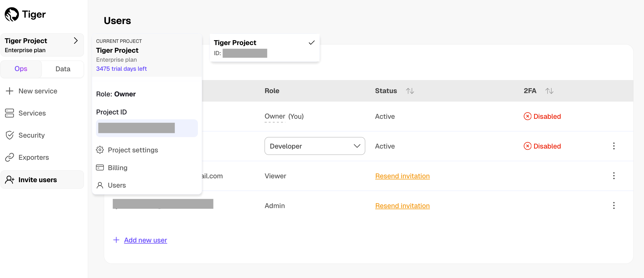644x278 pixels.
Task: Open Services from the sidebar icon
Action: pyautogui.click(x=10, y=113)
